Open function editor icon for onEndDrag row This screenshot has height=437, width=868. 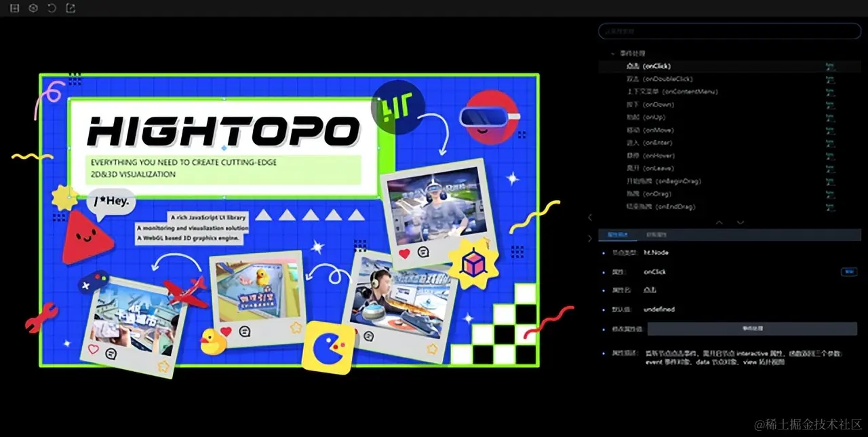click(x=829, y=206)
